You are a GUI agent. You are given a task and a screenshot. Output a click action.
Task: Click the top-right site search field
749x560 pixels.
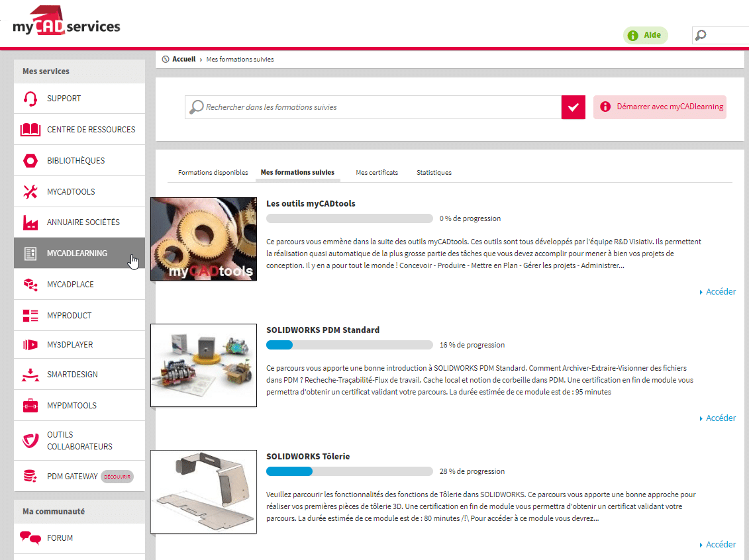pos(721,35)
